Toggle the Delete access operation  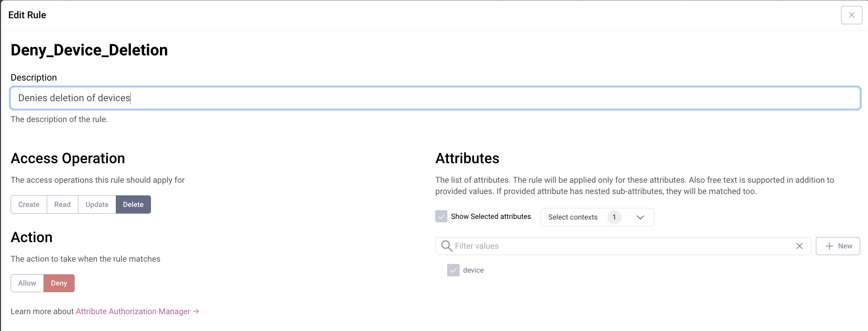click(x=133, y=204)
